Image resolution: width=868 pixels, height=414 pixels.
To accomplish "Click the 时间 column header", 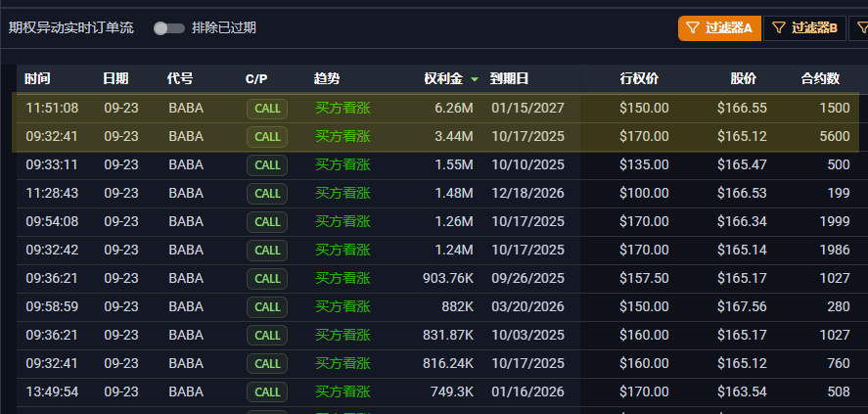I will (x=38, y=78).
